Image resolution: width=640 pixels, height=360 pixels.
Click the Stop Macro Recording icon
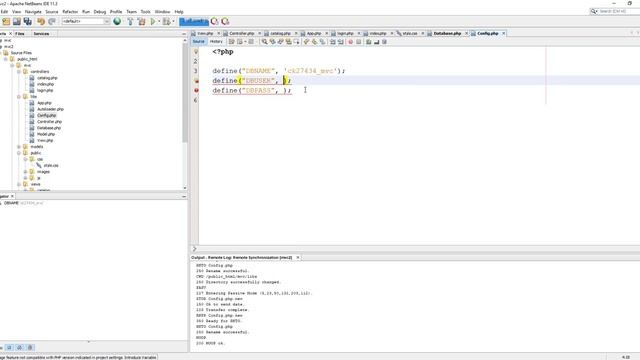click(358, 42)
